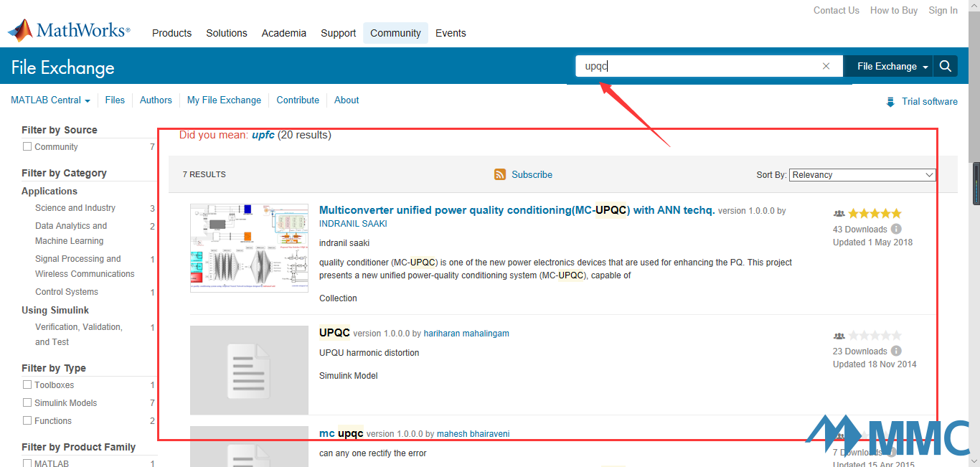Click the "43 Downloads" text
The height and width of the screenshot is (467, 980).
(860, 230)
